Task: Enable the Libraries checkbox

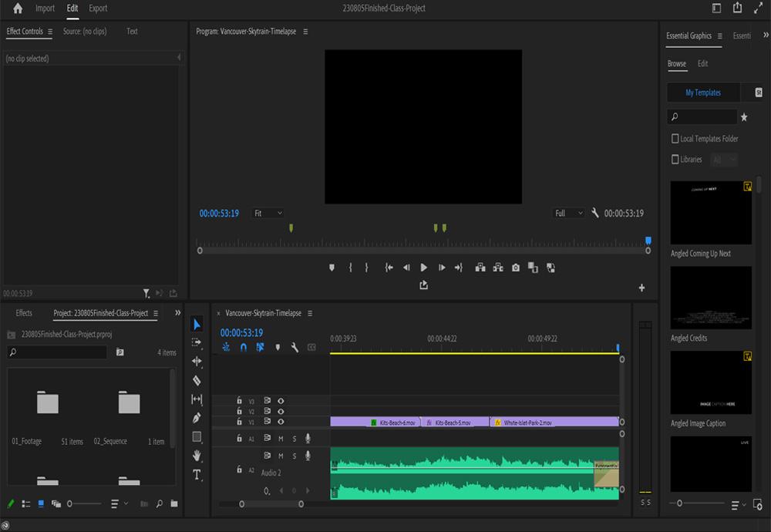Action: (675, 160)
